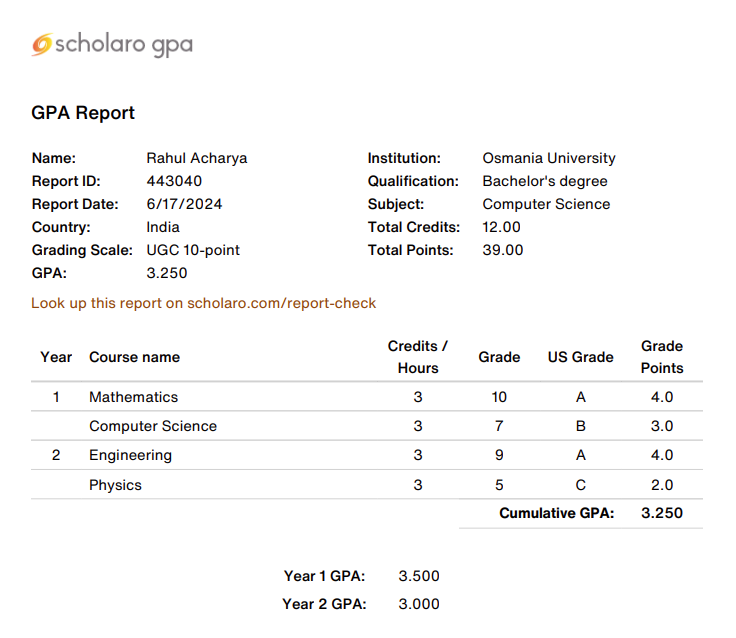Click the institution Osmania University
The width and height of the screenshot is (736, 638).
tap(548, 158)
